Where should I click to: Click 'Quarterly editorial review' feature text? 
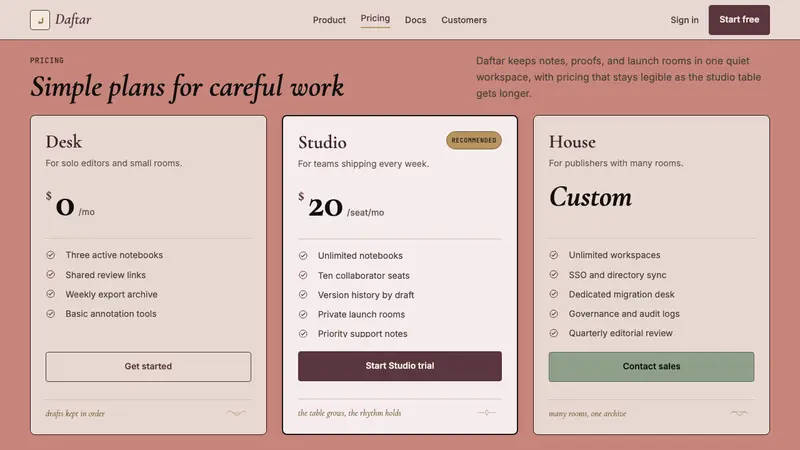(x=620, y=333)
